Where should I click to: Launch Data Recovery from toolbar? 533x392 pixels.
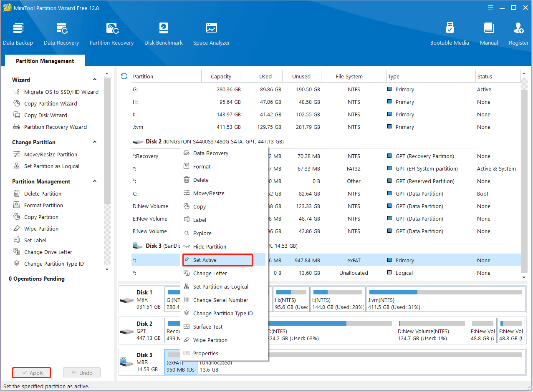[61, 34]
